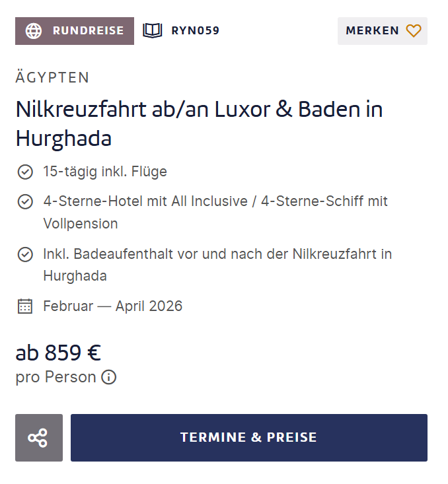Click the 15-tägig inkl. Flüge text
The image size is (448, 484).
pyautogui.click(x=104, y=172)
